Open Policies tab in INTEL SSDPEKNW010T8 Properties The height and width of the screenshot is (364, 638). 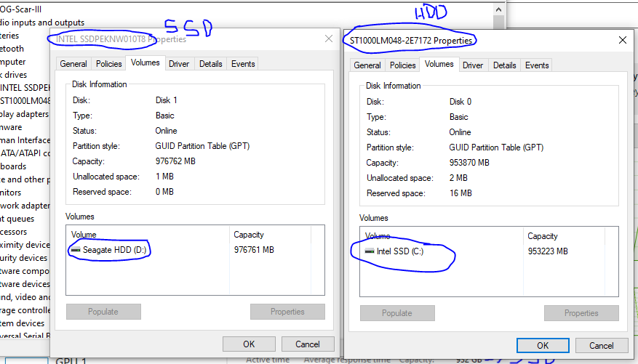pyautogui.click(x=108, y=64)
